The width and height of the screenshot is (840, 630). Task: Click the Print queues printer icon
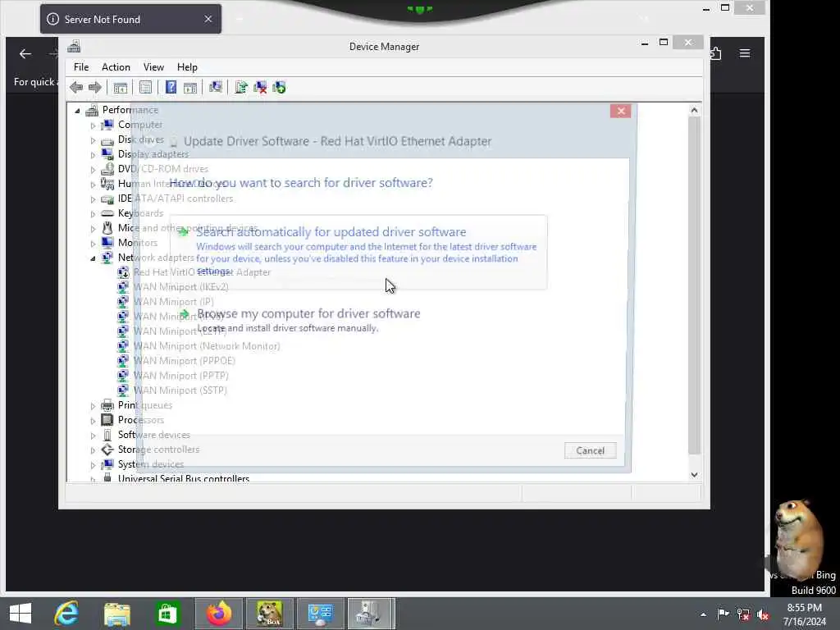point(107,405)
